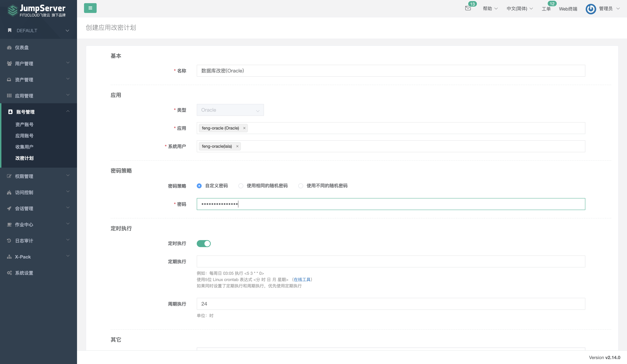Click into the 密码 password field
627x364 pixels.
click(x=391, y=204)
